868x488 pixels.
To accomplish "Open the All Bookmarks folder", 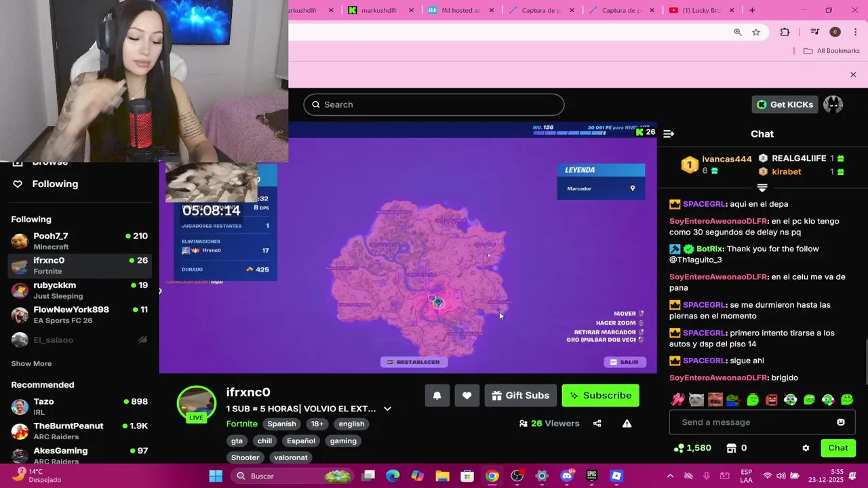I will click(831, 51).
